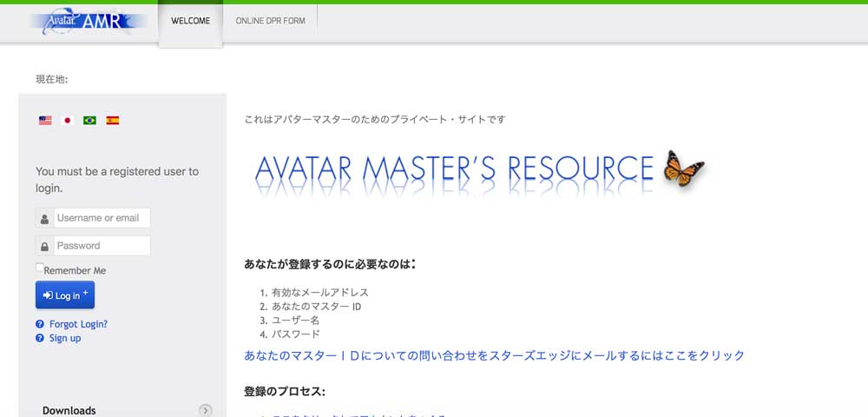
Task: Click the question icon beside Sign up
Action: [40, 338]
